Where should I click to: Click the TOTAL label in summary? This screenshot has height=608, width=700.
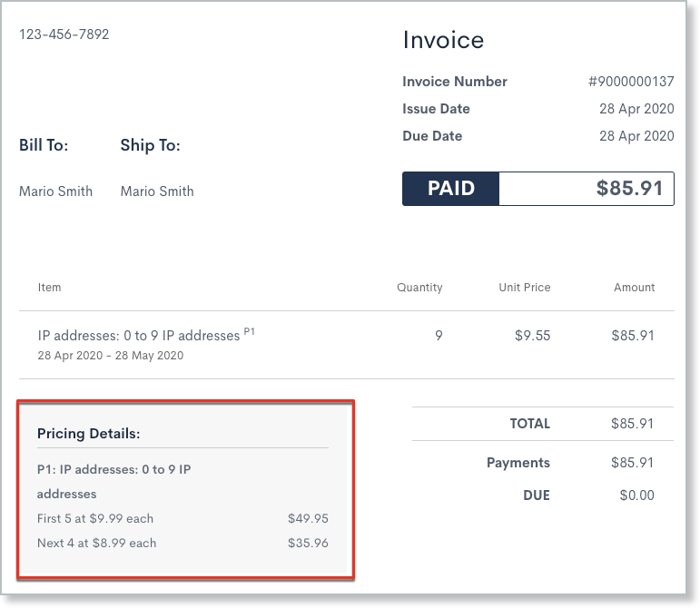pos(529,424)
